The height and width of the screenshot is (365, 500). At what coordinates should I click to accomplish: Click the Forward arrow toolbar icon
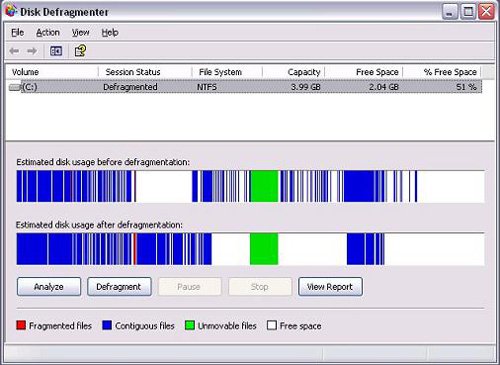[x=32, y=51]
